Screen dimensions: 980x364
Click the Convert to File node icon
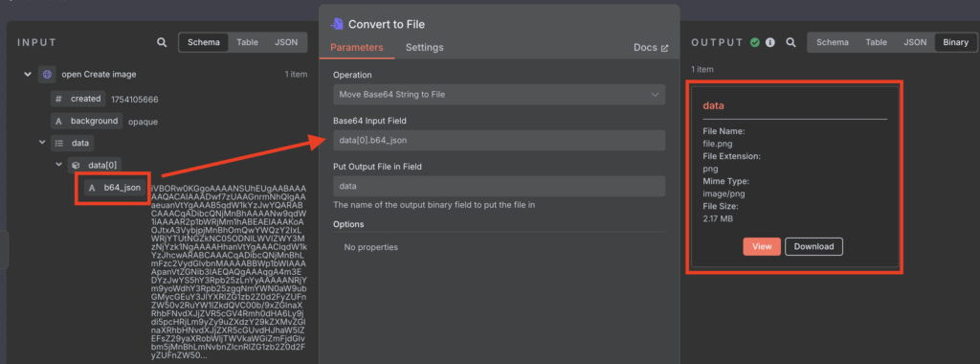click(x=337, y=24)
